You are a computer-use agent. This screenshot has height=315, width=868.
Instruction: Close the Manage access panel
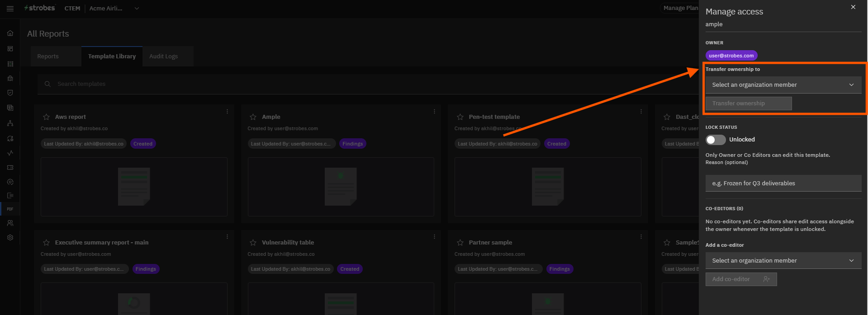[x=853, y=7]
